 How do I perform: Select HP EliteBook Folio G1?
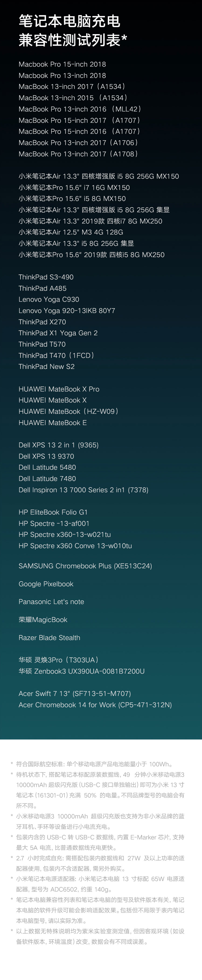(x=53, y=512)
